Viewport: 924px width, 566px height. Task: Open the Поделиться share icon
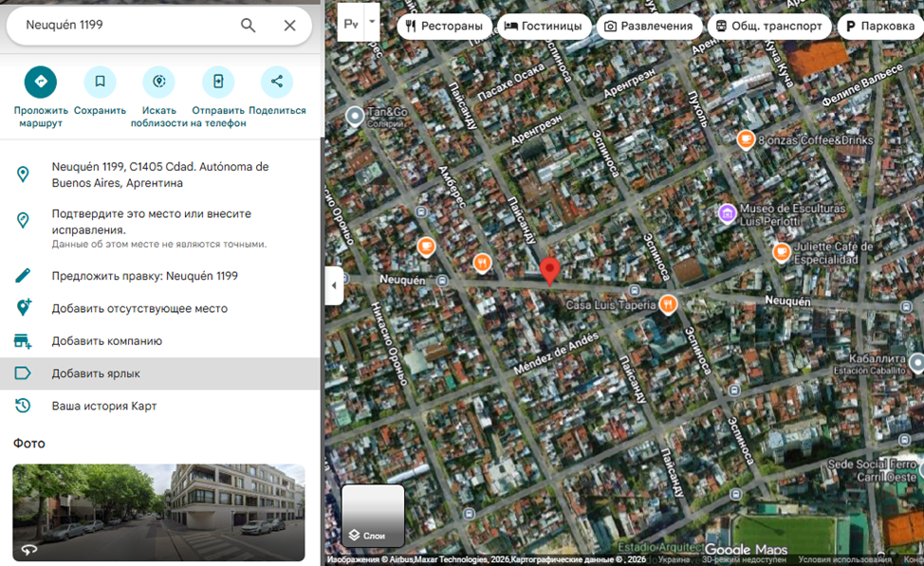[277, 82]
